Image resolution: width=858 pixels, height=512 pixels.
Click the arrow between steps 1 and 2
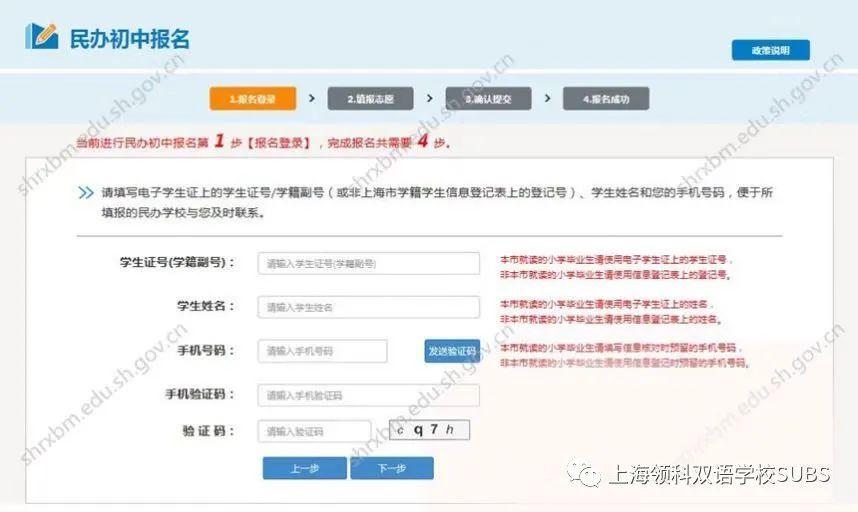(312, 98)
